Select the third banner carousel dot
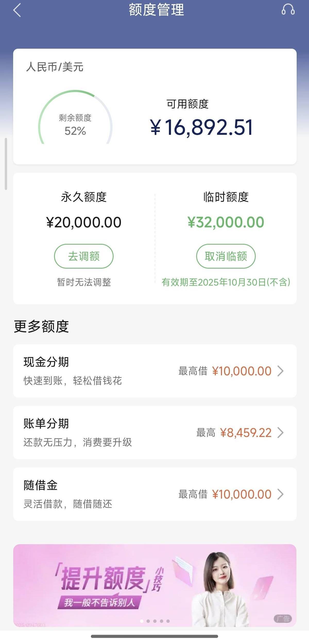The image size is (309, 644). click(x=155, y=621)
